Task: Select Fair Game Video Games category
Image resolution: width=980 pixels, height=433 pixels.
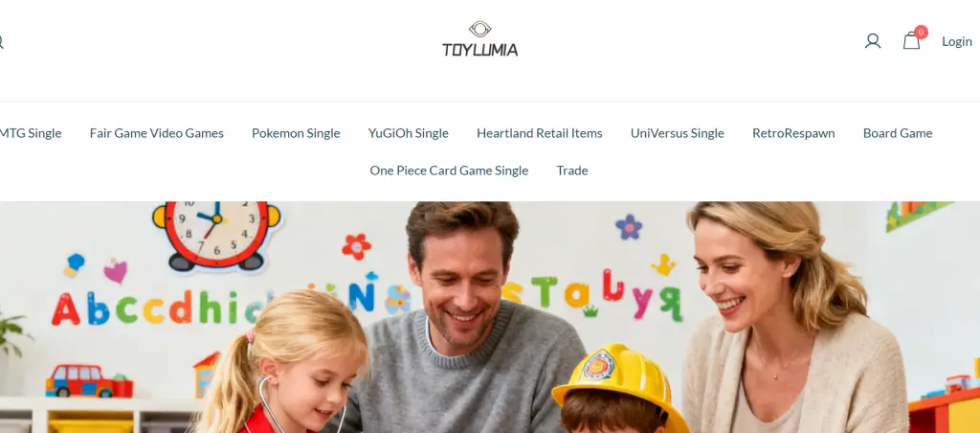Action: (156, 133)
